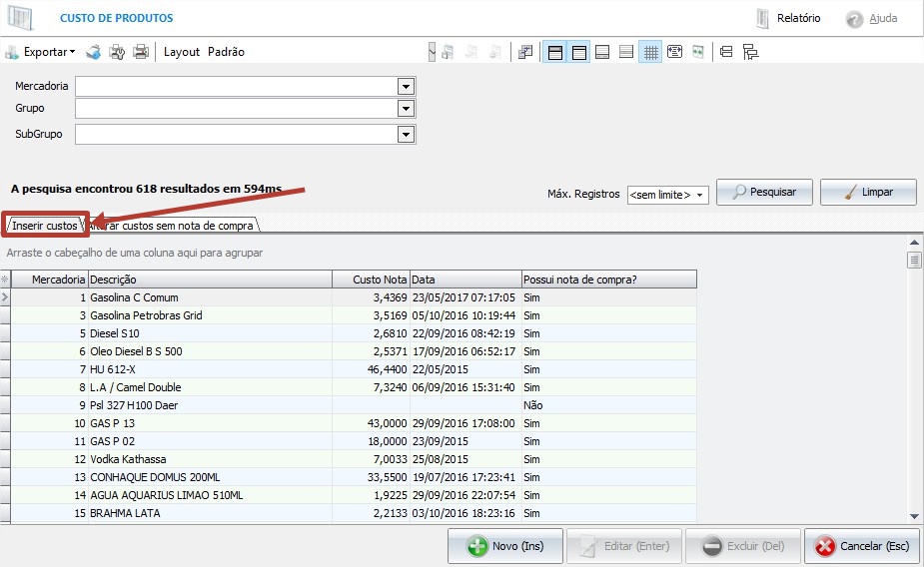
Task: Click inside the Mercadoria input field
Action: (x=237, y=87)
